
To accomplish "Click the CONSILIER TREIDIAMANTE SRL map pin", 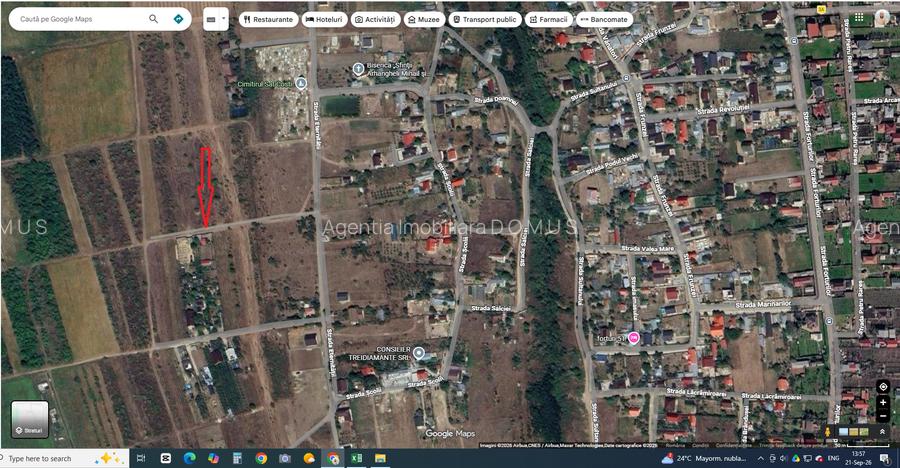I will (419, 353).
